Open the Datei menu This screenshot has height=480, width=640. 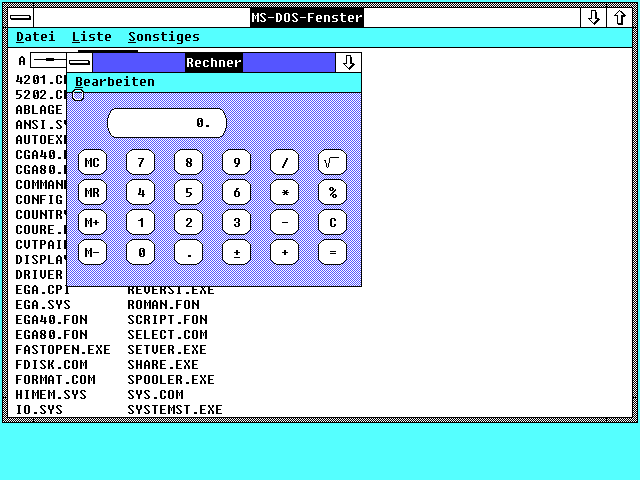[x=35, y=37]
